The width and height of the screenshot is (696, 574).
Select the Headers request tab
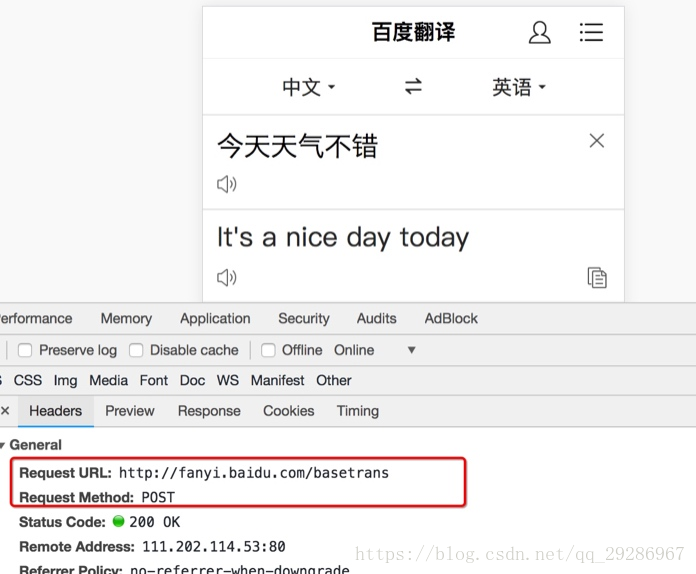pyautogui.click(x=55, y=411)
